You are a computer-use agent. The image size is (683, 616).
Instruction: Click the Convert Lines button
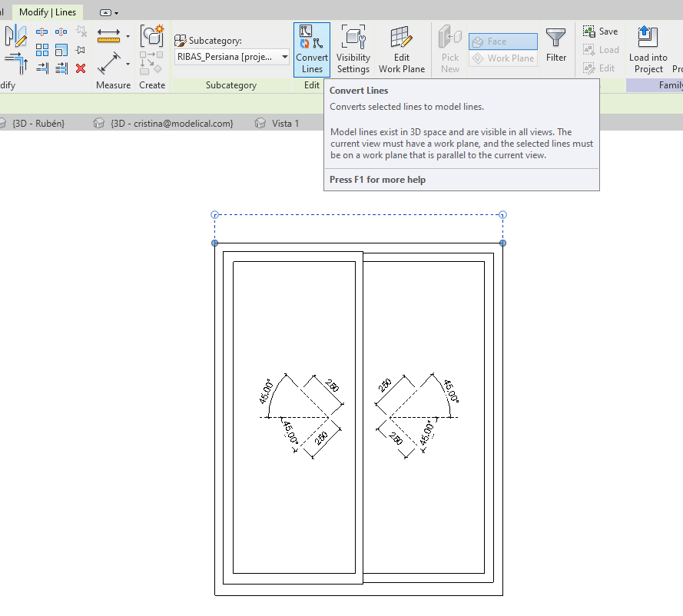312,50
